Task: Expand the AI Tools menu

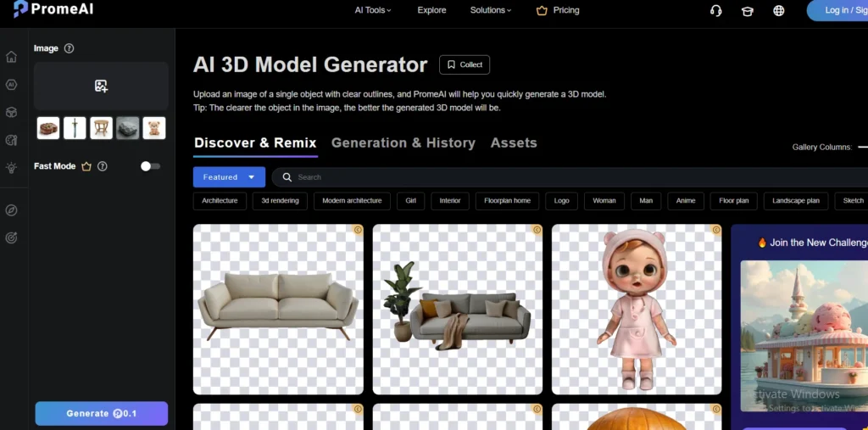Action: coord(373,10)
